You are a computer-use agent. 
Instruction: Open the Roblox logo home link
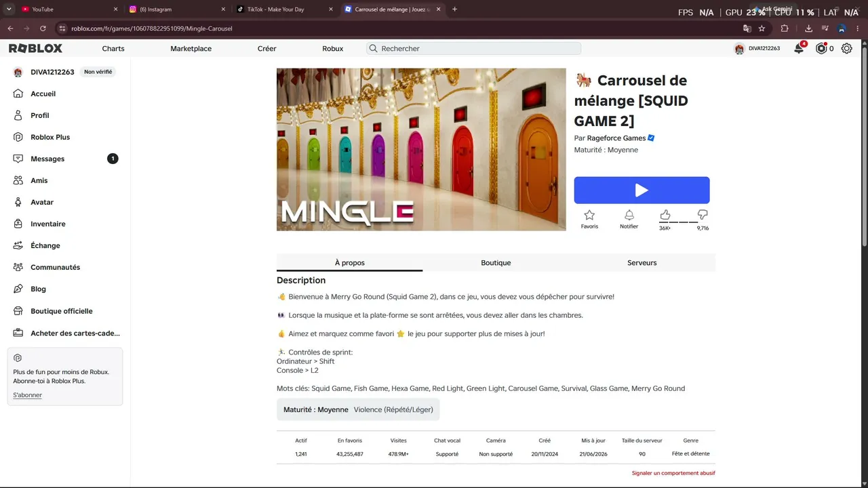click(35, 48)
